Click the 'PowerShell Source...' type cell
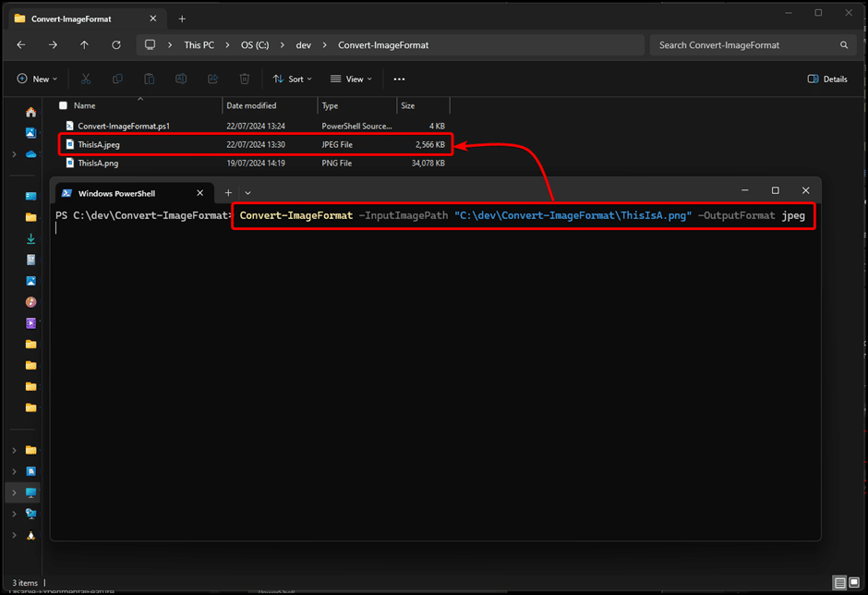868x595 pixels. pyautogui.click(x=356, y=126)
